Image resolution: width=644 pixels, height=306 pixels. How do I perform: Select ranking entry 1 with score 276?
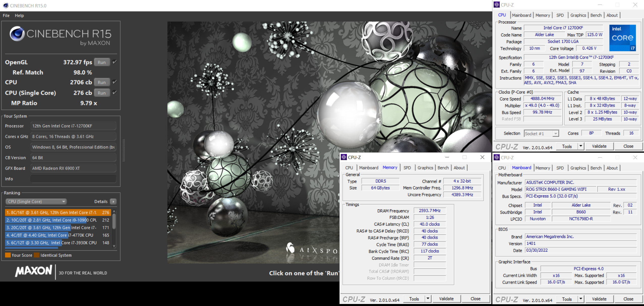58,212
